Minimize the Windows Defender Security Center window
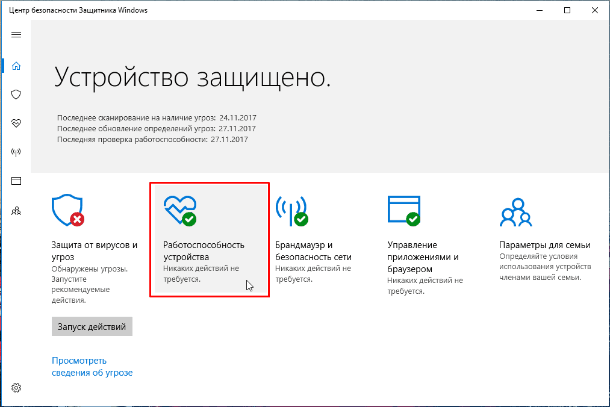The height and width of the screenshot is (407, 610). click(x=540, y=11)
